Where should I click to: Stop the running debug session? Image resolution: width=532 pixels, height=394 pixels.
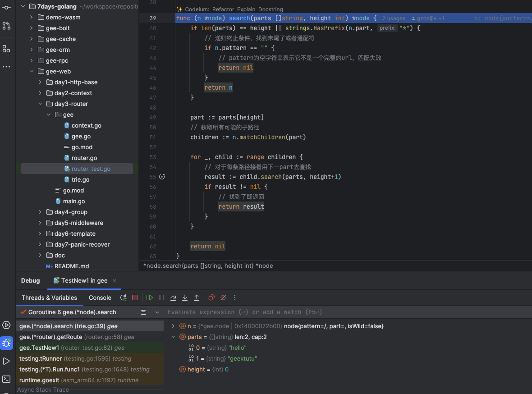[135, 298]
